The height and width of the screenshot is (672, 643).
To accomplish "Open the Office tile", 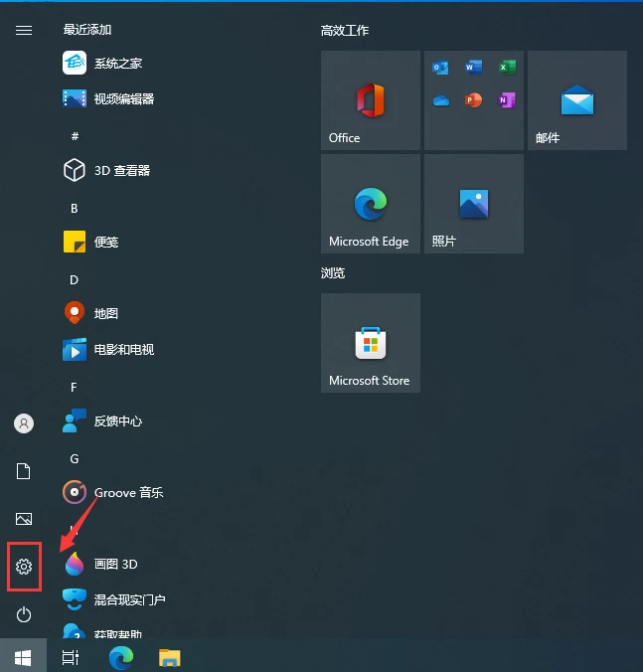I will pos(371,100).
